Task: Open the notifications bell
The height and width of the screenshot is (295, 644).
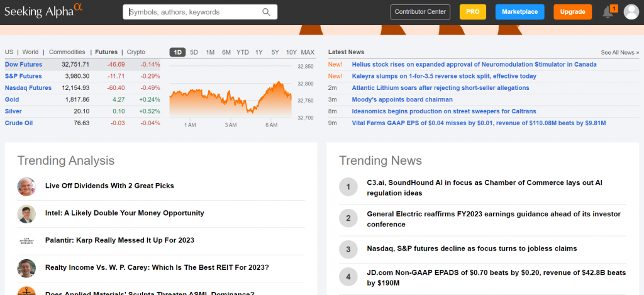Action: pyautogui.click(x=608, y=12)
